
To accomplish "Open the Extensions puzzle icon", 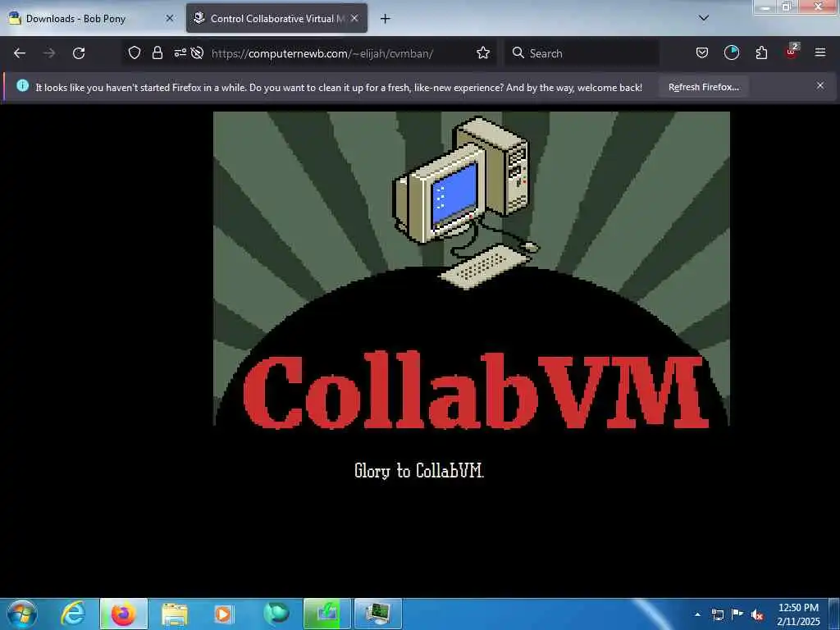I will click(x=761, y=52).
